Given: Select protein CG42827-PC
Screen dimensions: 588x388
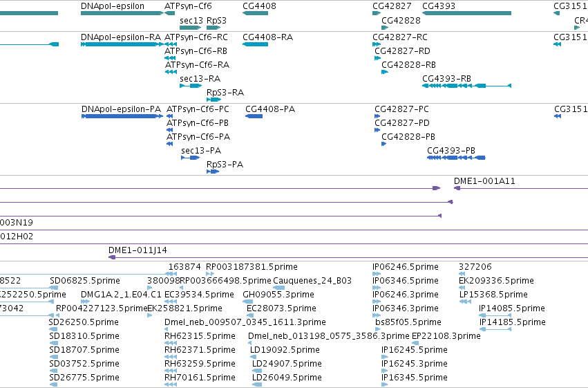Looking at the screenshot, I should [377, 116].
